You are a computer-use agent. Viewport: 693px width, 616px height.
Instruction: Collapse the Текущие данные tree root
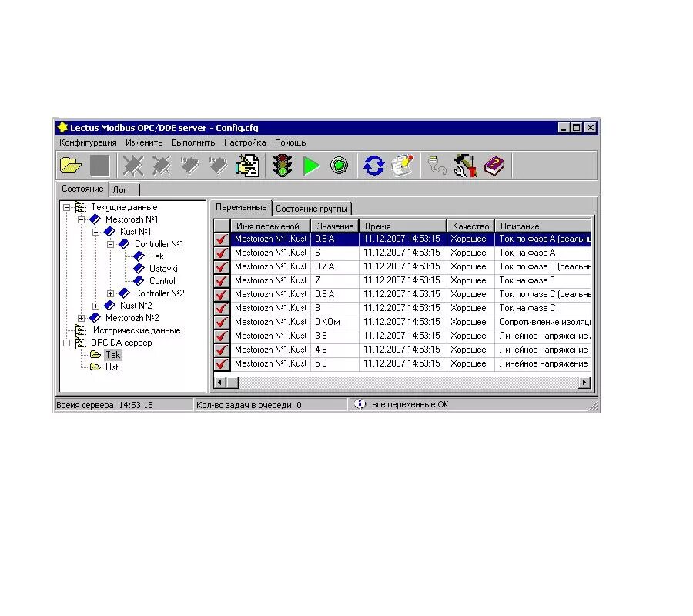[67, 207]
